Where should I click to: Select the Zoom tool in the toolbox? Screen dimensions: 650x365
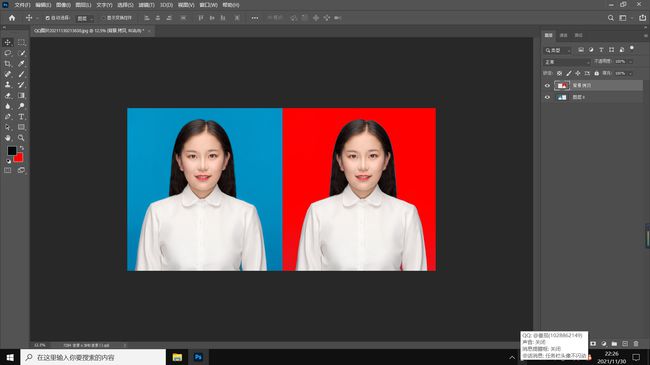coord(21,138)
